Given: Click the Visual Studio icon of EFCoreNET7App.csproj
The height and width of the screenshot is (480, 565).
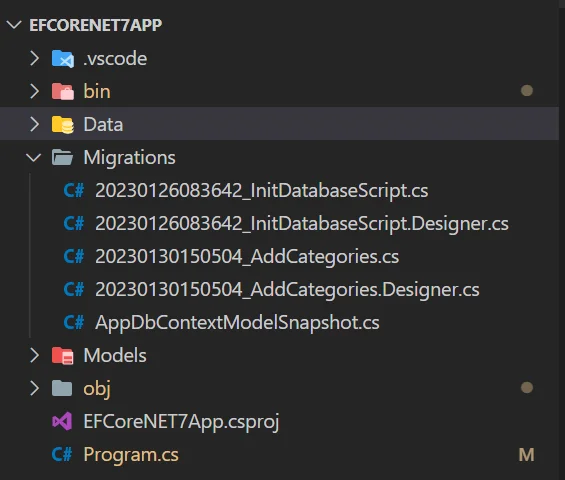Looking at the screenshot, I should click(x=62, y=421).
